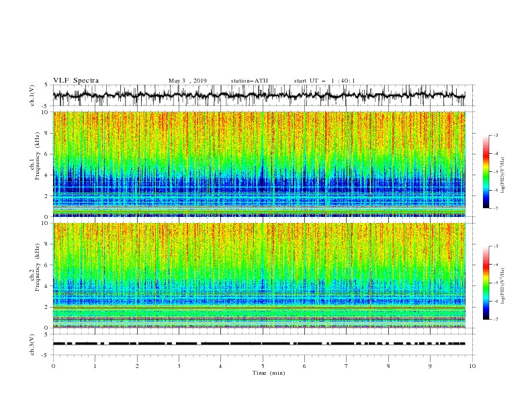
Task: Click the ch.1(V) waveform trace panel
Action: coord(264,95)
